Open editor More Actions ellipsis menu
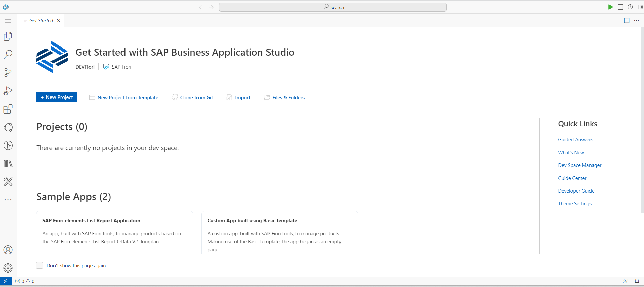This screenshot has width=644, height=287. 636,21
